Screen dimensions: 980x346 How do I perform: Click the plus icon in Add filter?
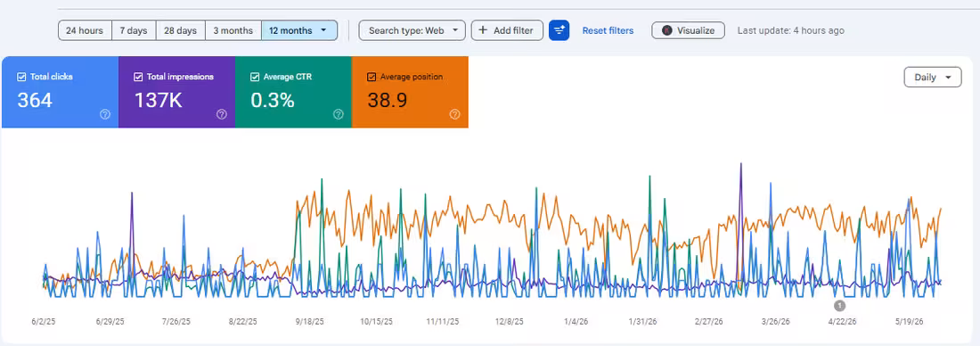click(483, 30)
